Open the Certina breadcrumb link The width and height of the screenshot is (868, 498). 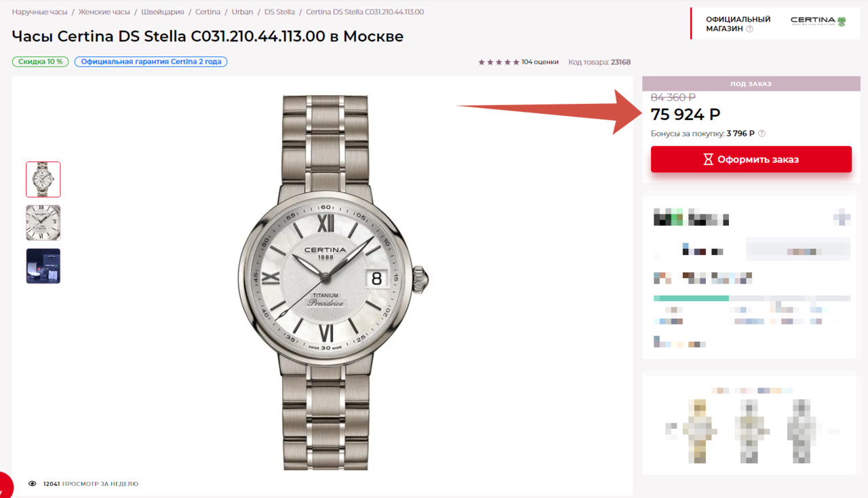[x=208, y=12]
